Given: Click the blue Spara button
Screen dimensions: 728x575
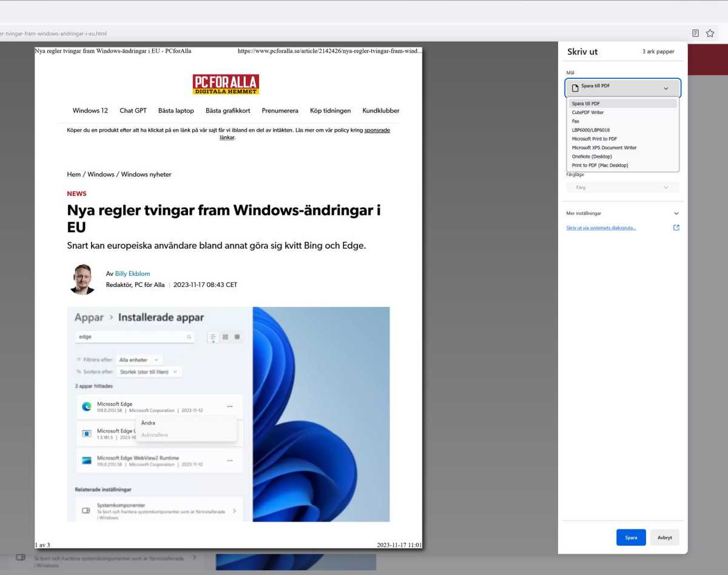Looking at the screenshot, I should pos(631,537).
